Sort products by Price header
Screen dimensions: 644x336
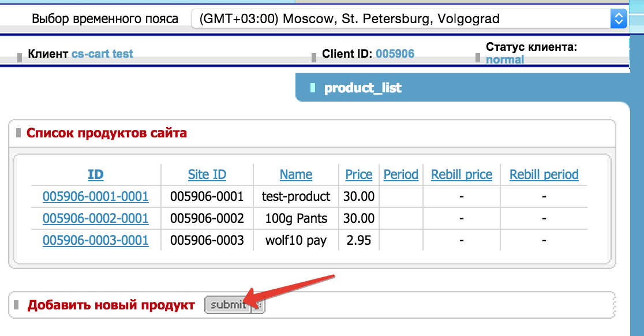[359, 174]
